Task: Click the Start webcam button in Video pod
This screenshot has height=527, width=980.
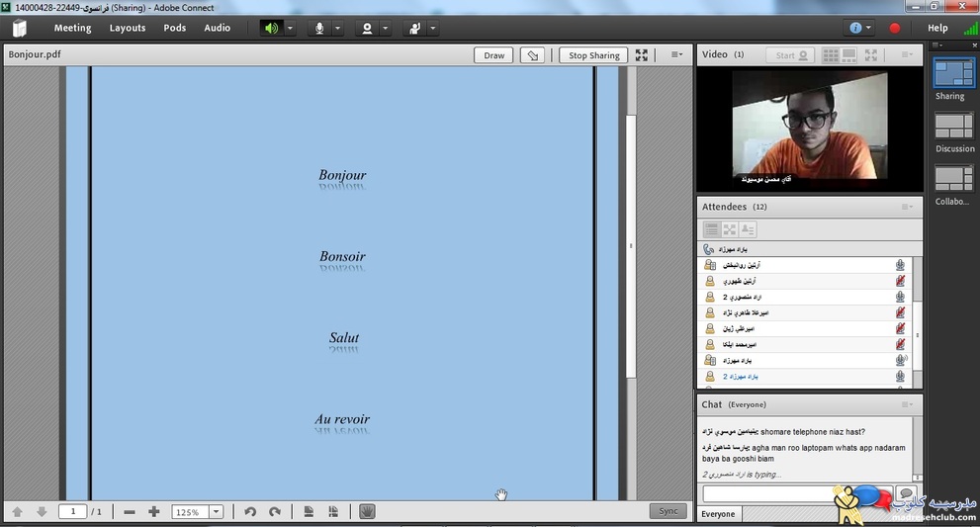Action: pyautogui.click(x=790, y=55)
